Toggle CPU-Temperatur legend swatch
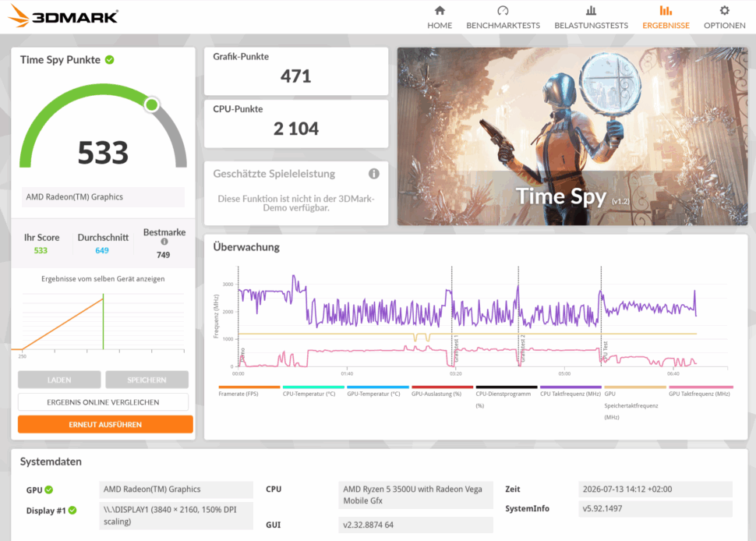This screenshot has width=756, height=541. pos(313,387)
